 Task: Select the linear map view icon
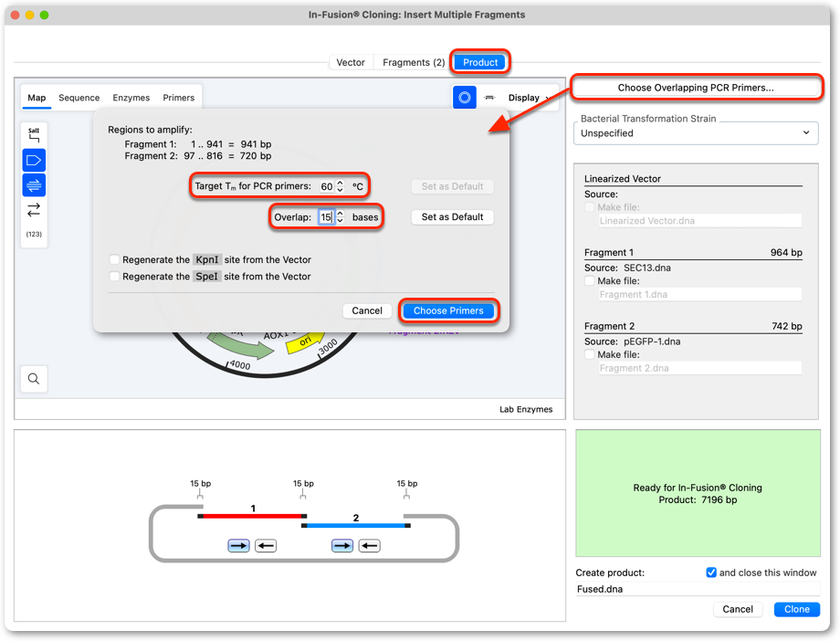click(x=489, y=98)
